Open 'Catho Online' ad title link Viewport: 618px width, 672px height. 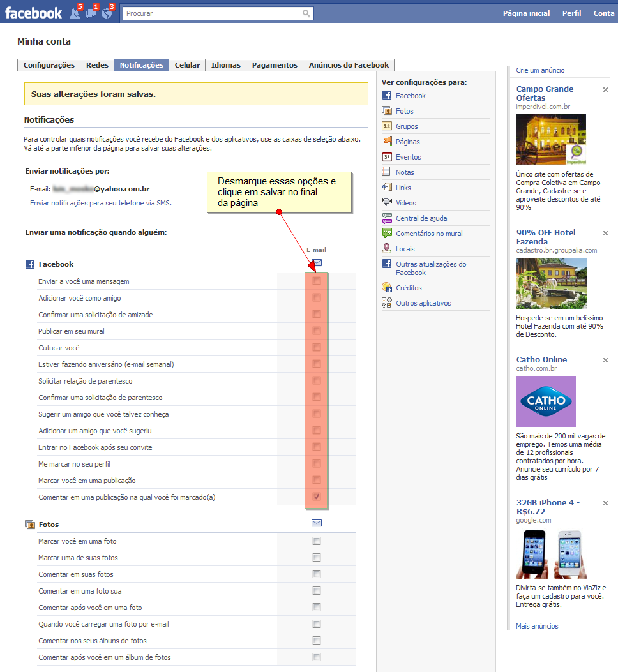pos(541,359)
